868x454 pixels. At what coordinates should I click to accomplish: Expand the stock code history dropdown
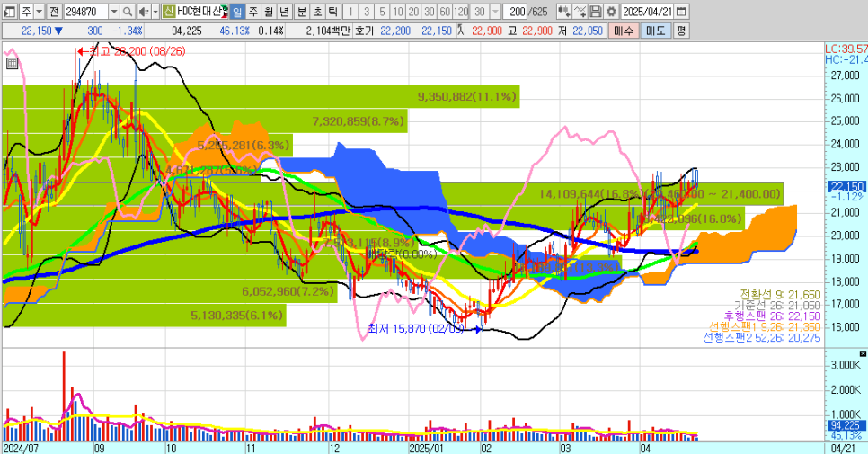pyautogui.click(x=113, y=11)
